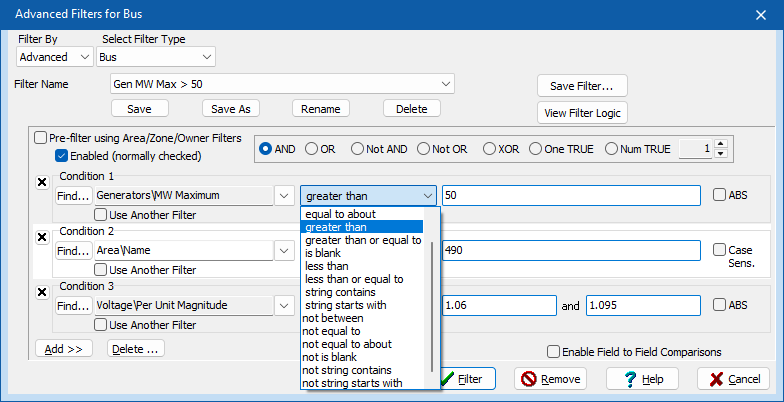Enable Pre-filter using Area/Zone/Owner Filters
Screen dimensions: 784x402
(x=41, y=138)
